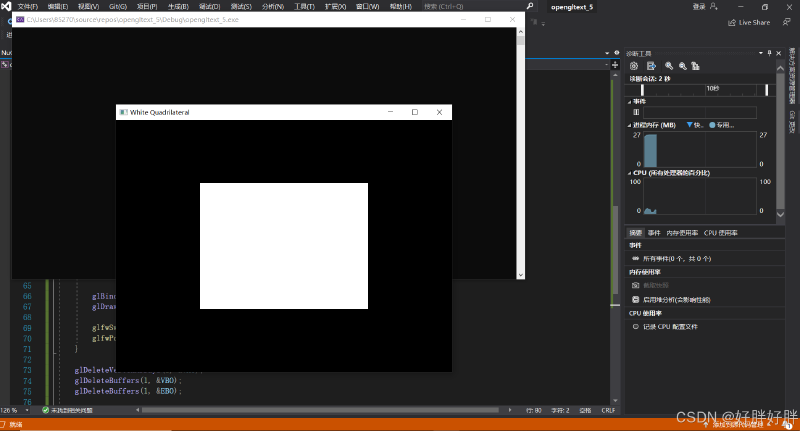Switch to the 摘要 tab
The width and height of the screenshot is (800, 431).
click(x=635, y=233)
